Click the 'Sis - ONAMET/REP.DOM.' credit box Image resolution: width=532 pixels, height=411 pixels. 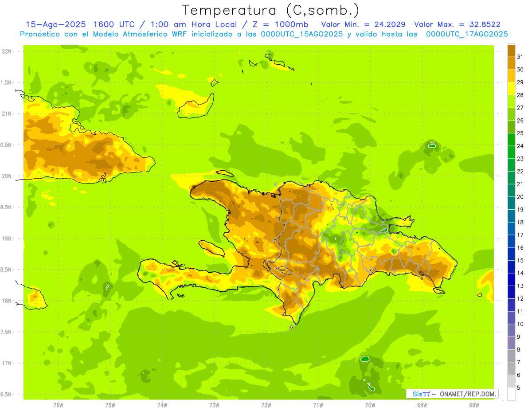[x=452, y=394]
